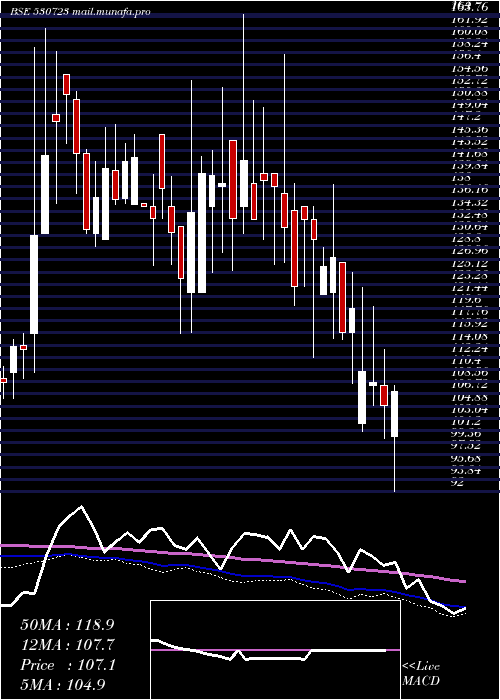Image resolution: width=500 pixels, height=700 pixels.
Task: Click the '5MA : 104.9' readout
Action: point(64,684)
